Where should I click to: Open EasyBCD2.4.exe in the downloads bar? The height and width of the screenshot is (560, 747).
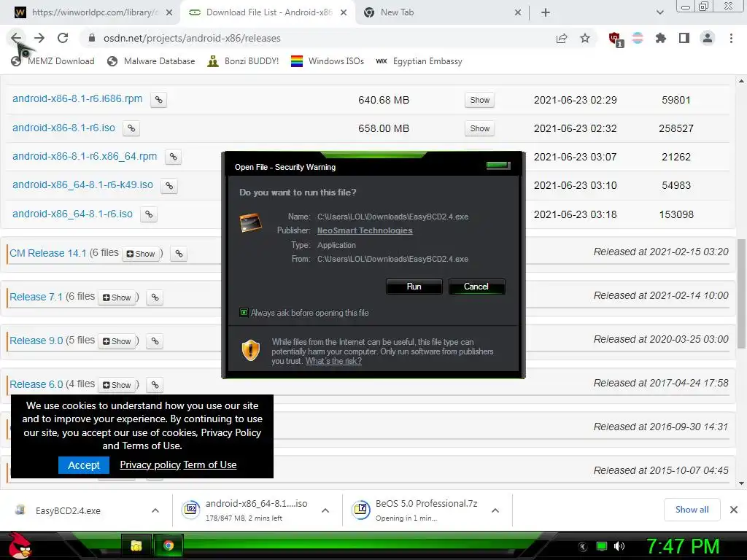pos(68,510)
